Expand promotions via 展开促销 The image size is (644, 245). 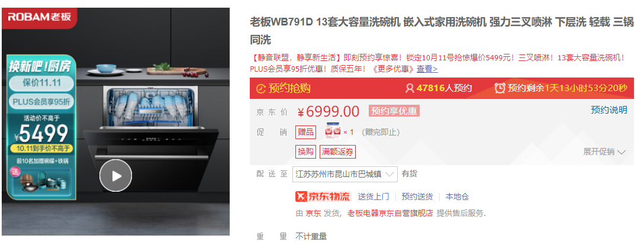604,152
